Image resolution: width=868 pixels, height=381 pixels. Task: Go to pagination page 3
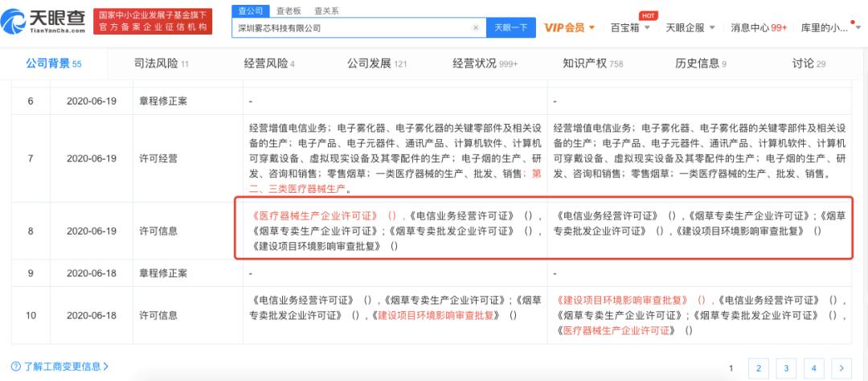tap(786, 368)
